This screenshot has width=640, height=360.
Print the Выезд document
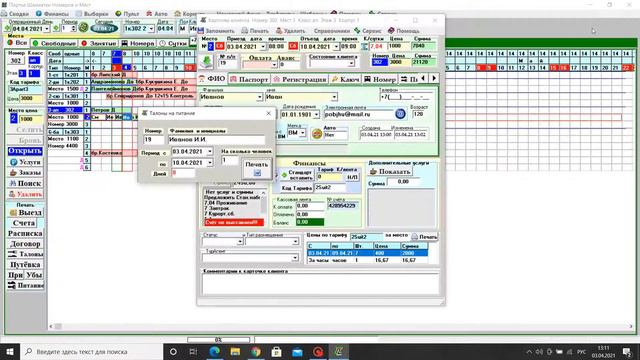pyautogui.click(x=25, y=213)
